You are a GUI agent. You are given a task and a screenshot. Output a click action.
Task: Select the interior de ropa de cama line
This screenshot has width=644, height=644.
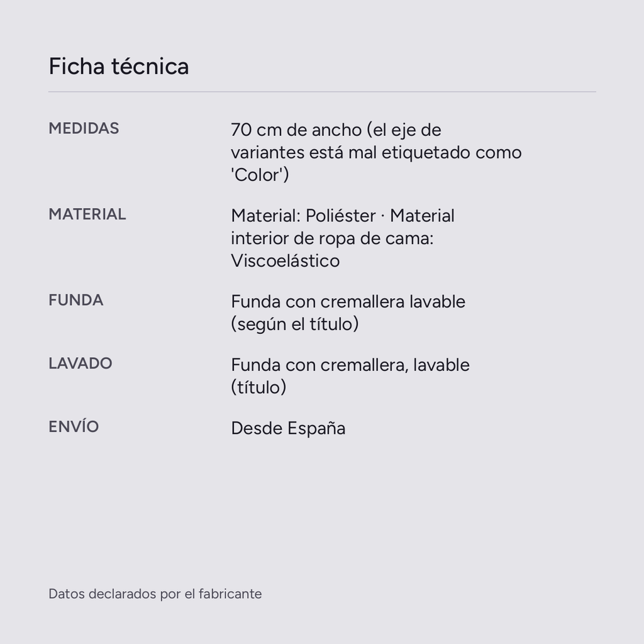point(332,238)
